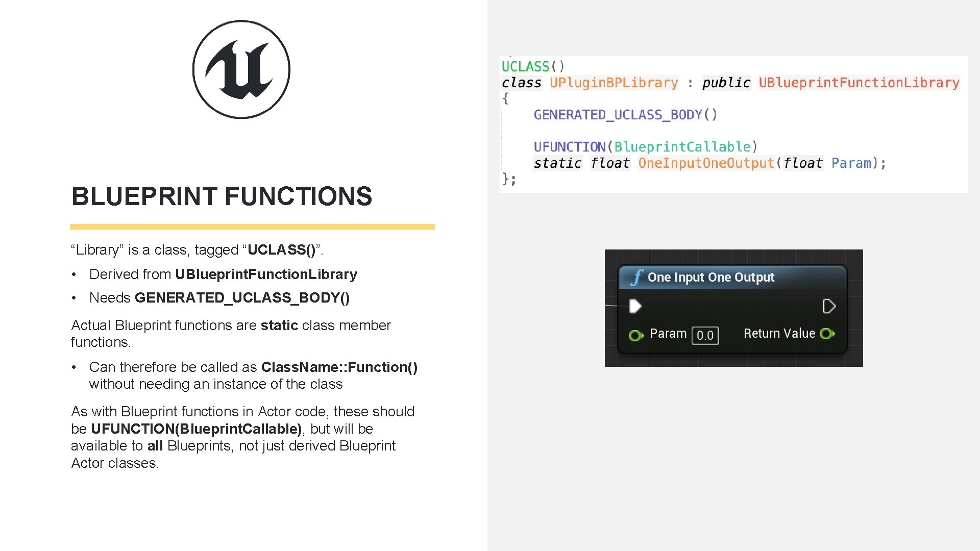The height and width of the screenshot is (551, 980).
Task: Expand the UFUNCTION(BlueprintCallable) line
Action: click(645, 146)
